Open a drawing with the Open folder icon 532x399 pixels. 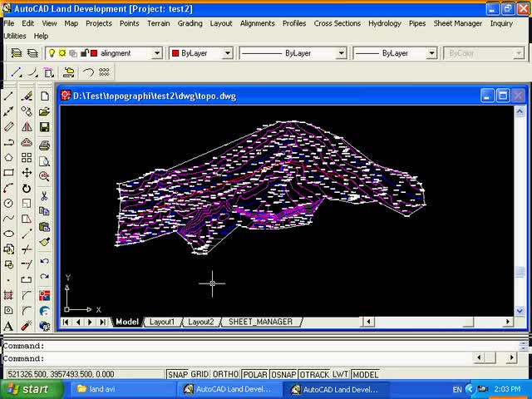point(44,111)
